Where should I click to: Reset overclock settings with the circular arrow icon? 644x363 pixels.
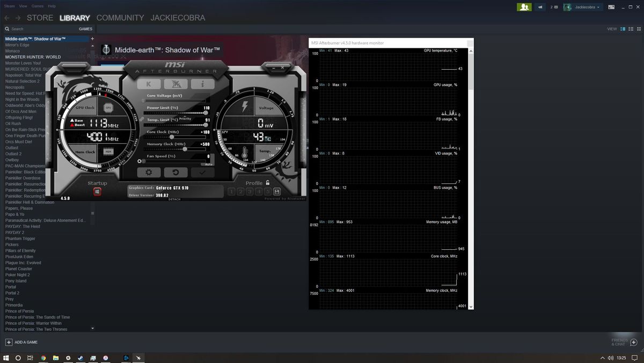point(175,172)
